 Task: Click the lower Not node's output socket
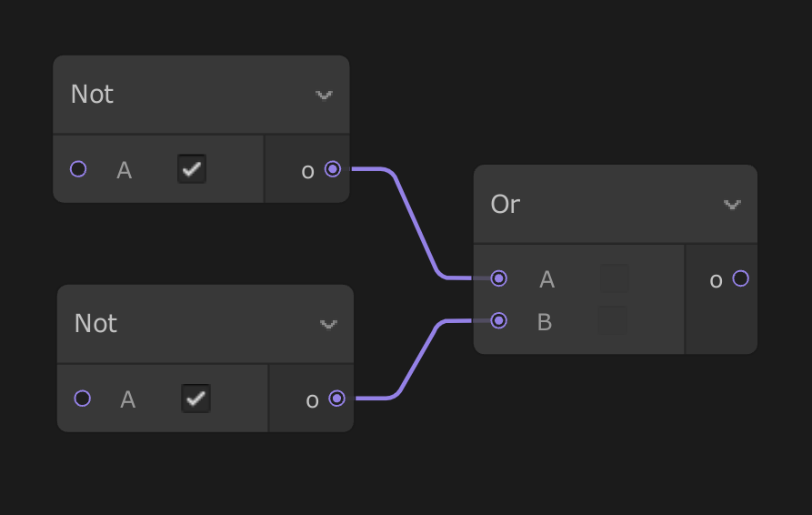pos(336,399)
